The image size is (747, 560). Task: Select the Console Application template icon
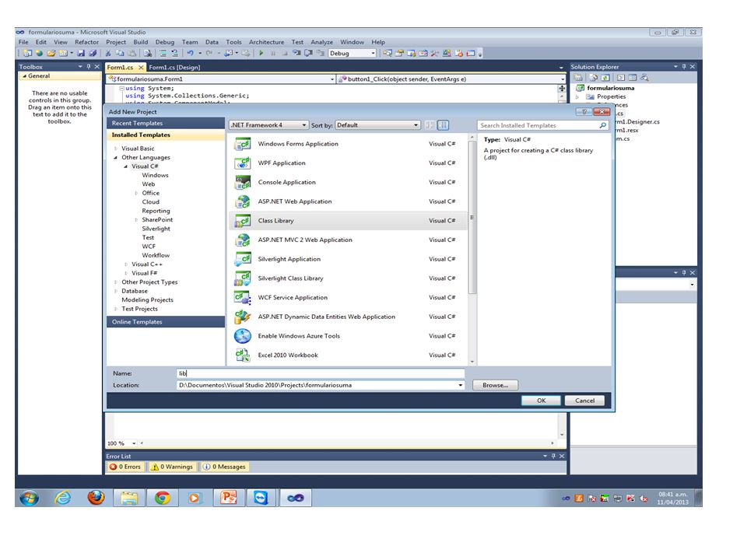click(x=243, y=182)
